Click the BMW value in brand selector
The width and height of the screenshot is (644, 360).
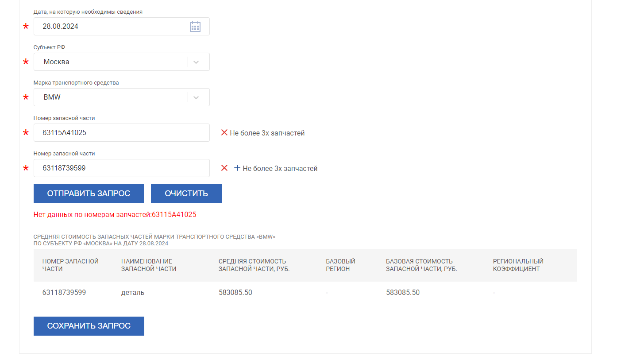click(52, 97)
